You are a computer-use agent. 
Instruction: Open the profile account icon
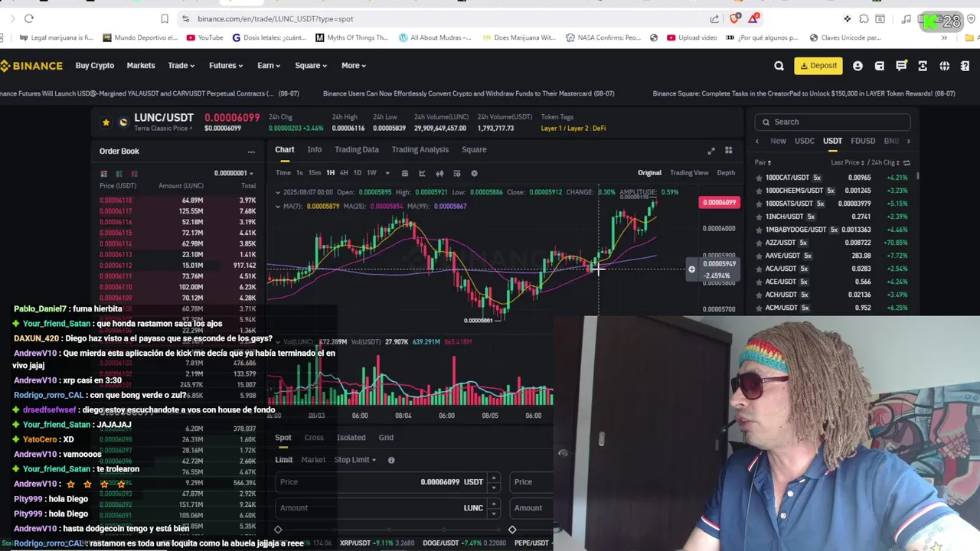pyautogui.click(x=857, y=66)
